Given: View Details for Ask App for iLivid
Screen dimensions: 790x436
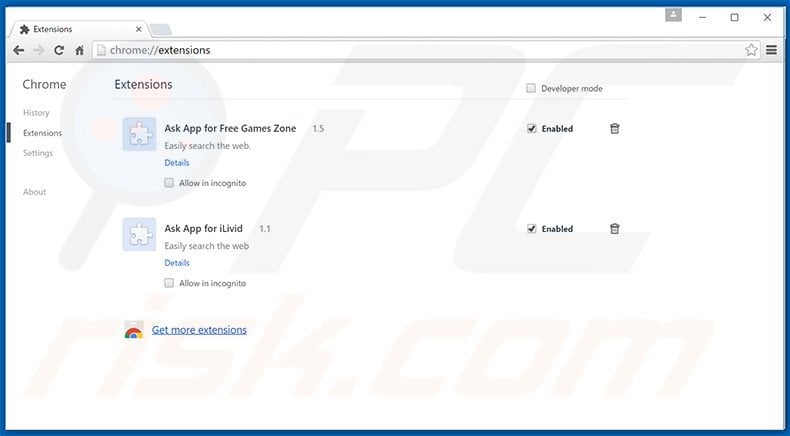Looking at the screenshot, I should [177, 263].
